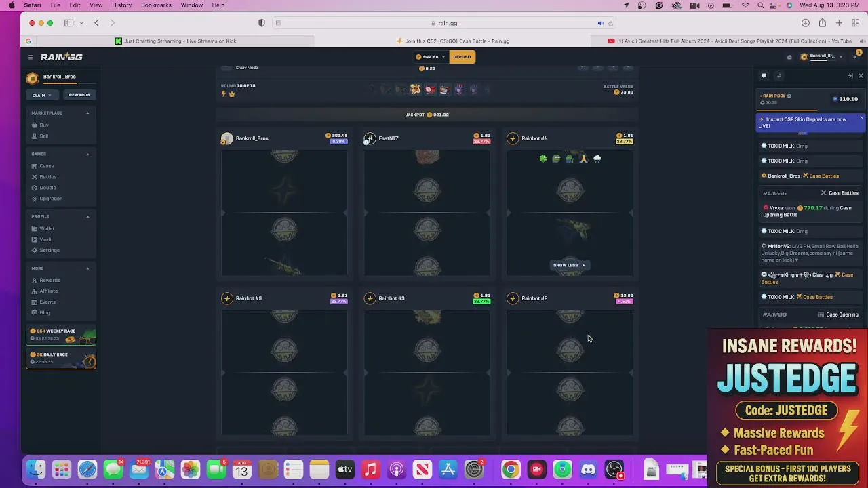Open Vault under Profile

[45, 239]
